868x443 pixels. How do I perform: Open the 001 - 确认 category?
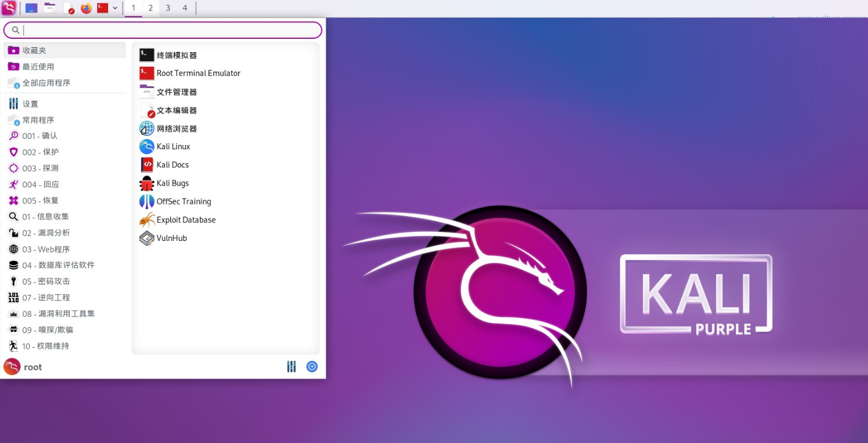pos(64,136)
